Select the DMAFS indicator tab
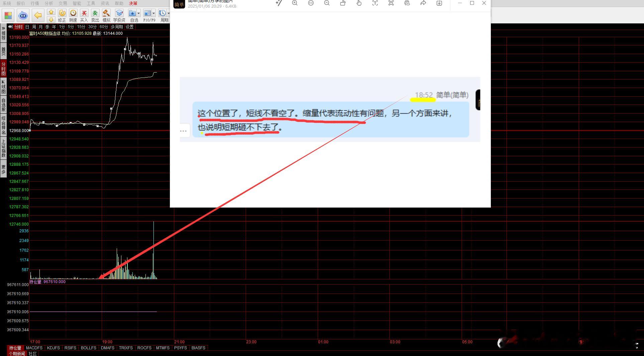This screenshot has width=644, height=356. (x=108, y=348)
